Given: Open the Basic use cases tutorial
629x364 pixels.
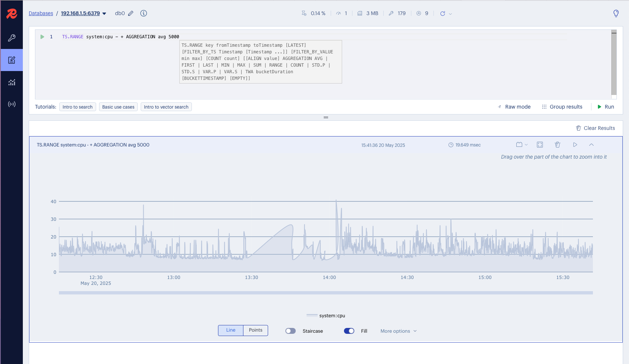Looking at the screenshot, I should (x=118, y=107).
